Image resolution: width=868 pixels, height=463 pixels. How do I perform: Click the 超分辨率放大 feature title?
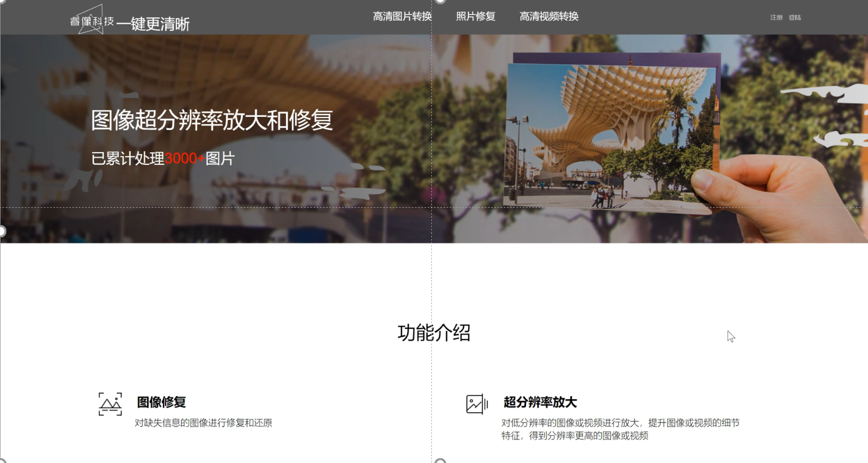[540, 402]
